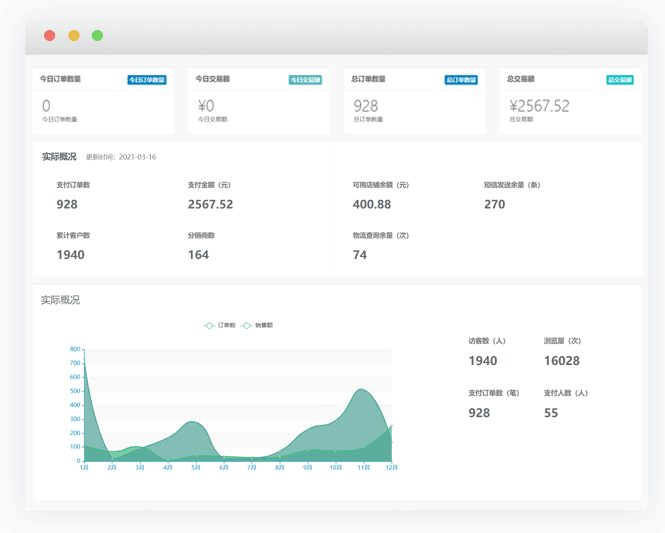Click the yellow minimize window dot

[x=73, y=36]
